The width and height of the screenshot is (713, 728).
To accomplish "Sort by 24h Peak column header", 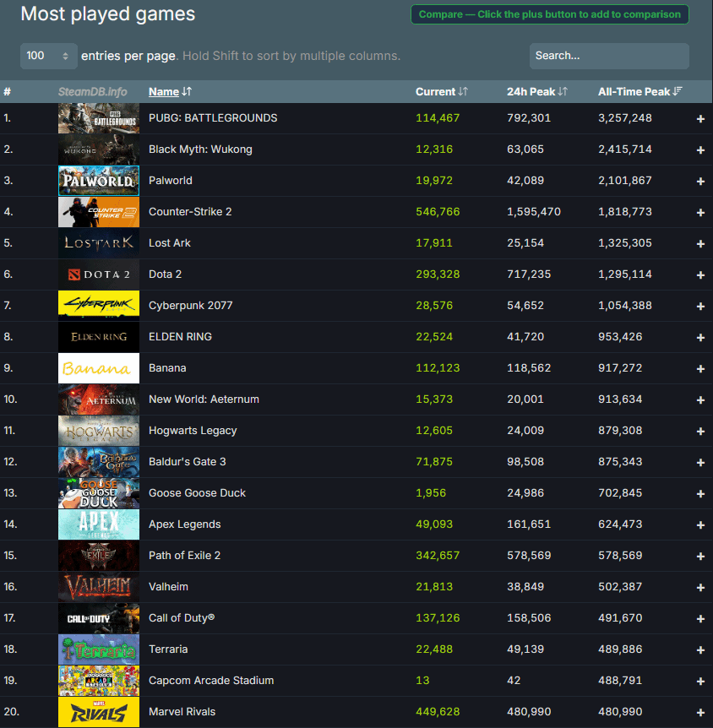I will 536,91.
